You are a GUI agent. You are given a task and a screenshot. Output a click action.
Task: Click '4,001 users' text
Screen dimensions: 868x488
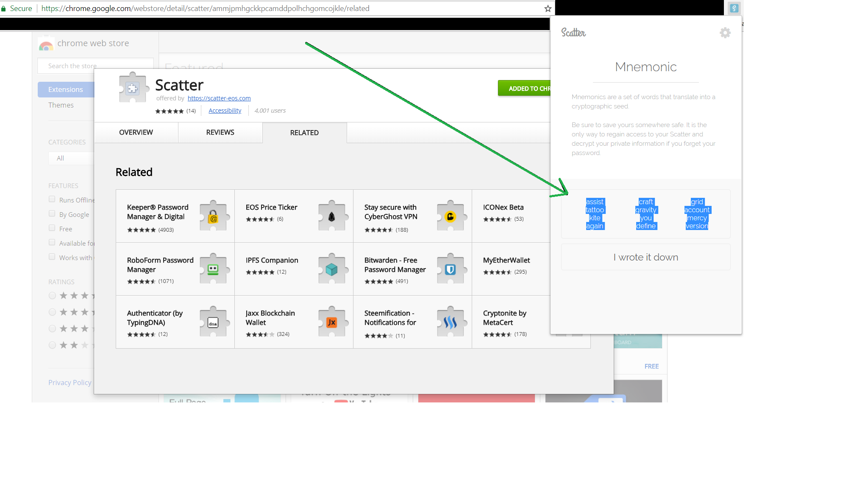coord(270,111)
